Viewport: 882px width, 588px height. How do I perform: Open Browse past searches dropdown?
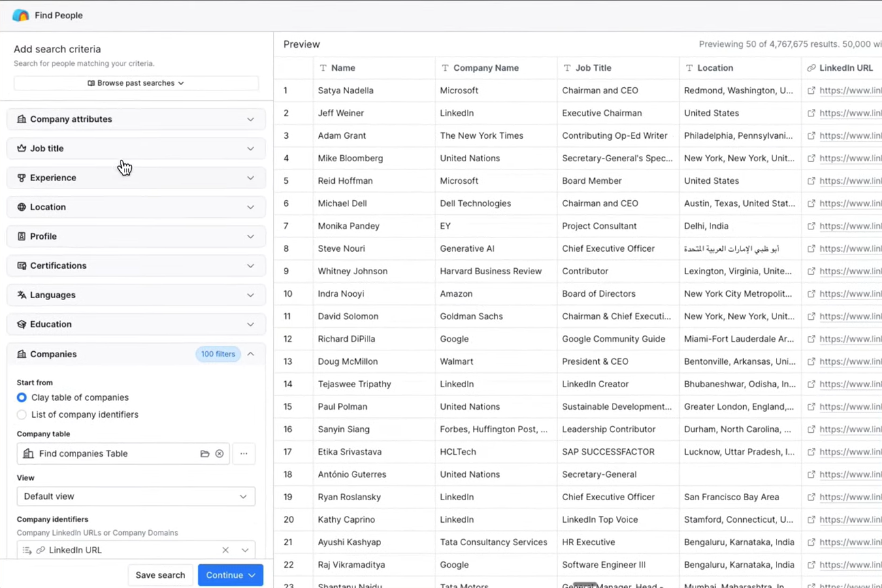pos(136,83)
